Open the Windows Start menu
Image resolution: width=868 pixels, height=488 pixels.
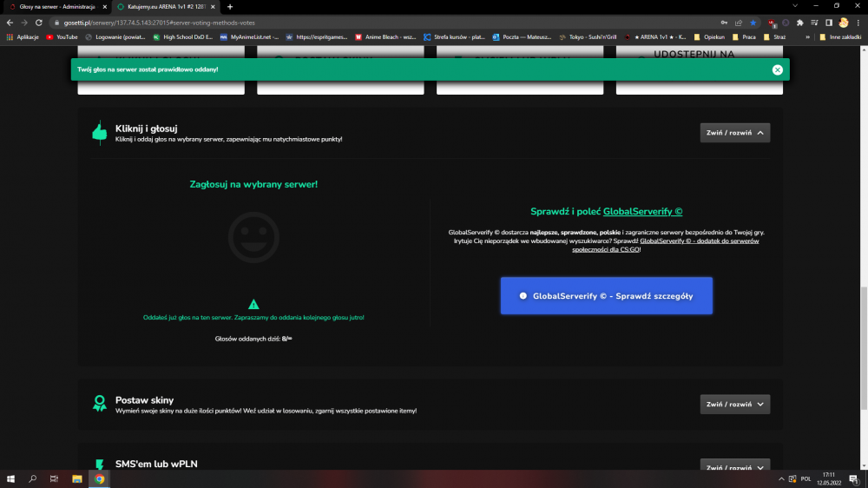tap(10, 478)
